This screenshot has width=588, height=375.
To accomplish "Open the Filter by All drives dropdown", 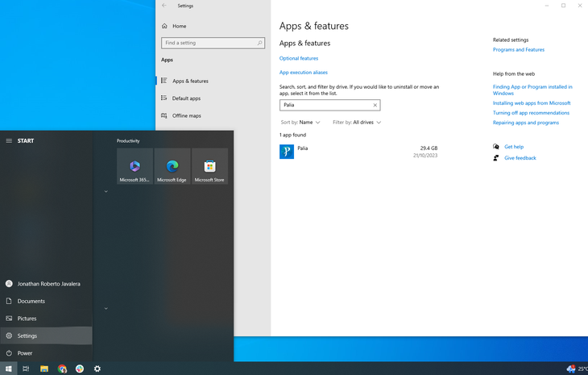I will tap(357, 123).
